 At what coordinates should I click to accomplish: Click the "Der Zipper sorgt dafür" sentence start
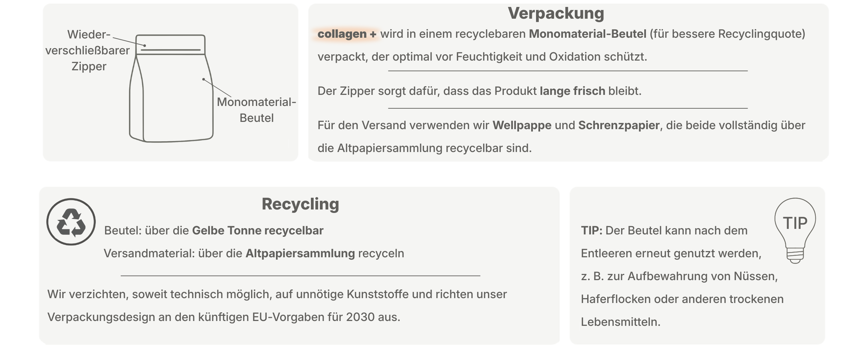click(x=379, y=91)
